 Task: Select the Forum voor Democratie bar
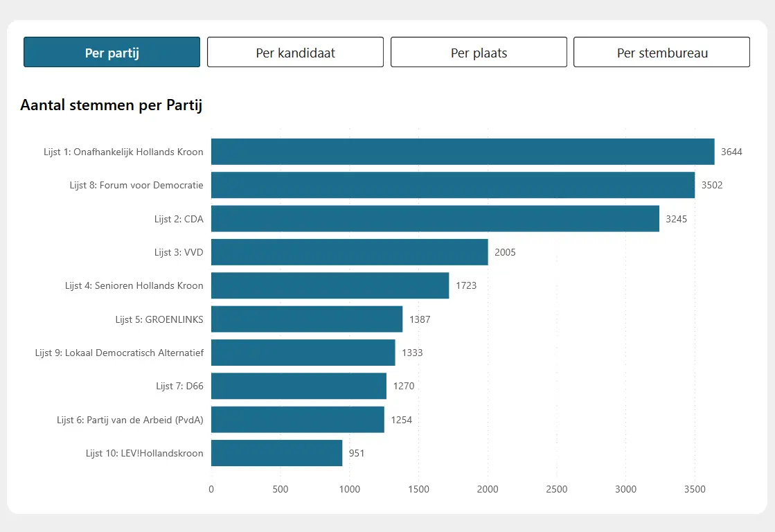(x=452, y=185)
